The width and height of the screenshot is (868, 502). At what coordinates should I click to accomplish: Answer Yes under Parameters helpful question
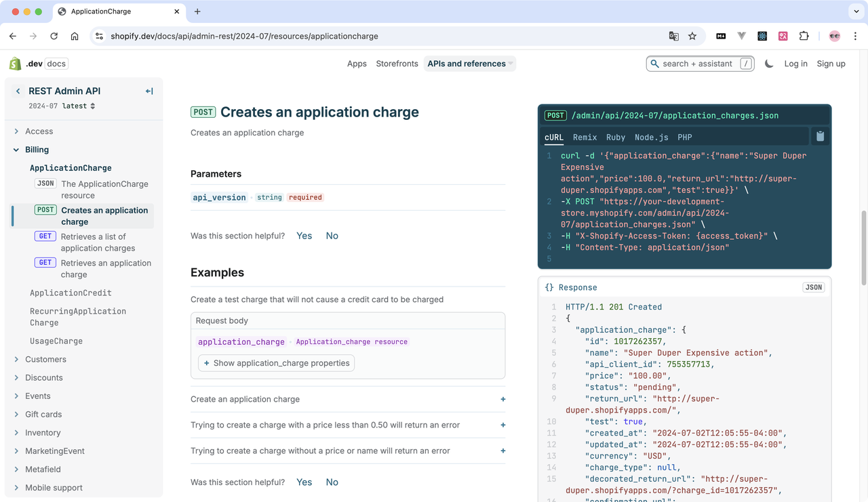point(304,236)
